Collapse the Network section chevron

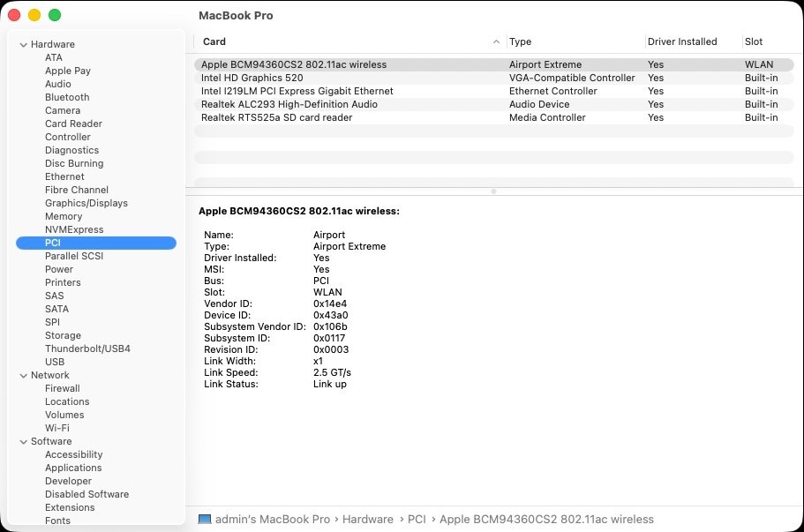[x=23, y=375]
